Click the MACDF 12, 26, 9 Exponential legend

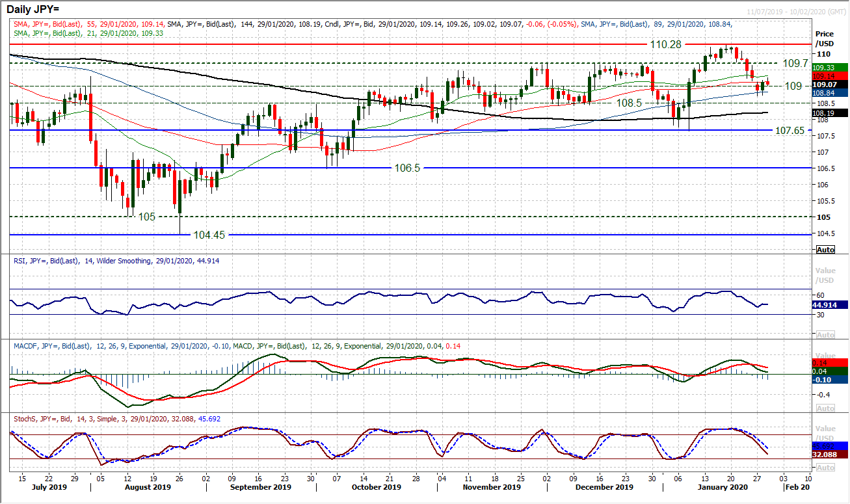pos(122,347)
